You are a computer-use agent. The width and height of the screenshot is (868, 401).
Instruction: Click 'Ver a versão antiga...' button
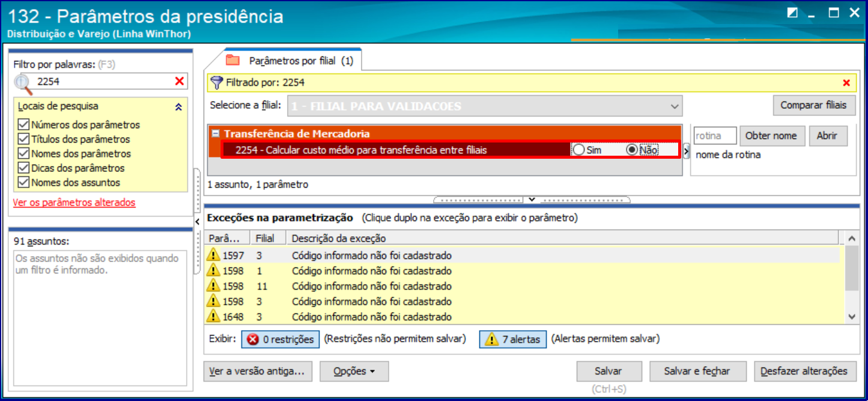pos(257,372)
